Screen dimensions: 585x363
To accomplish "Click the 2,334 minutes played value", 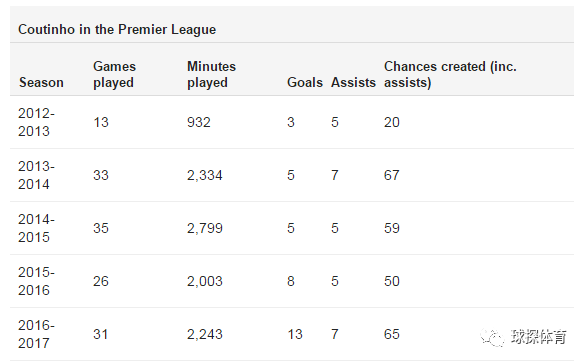I will point(204,175).
